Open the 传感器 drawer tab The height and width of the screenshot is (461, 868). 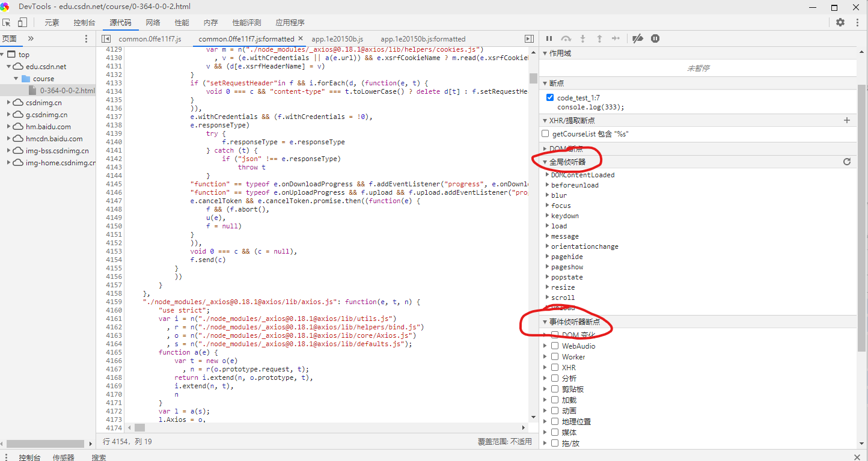tap(63, 457)
